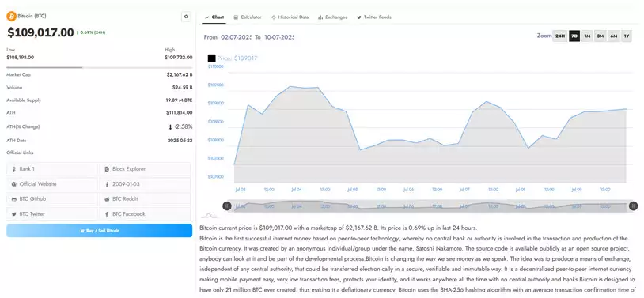644x298 pixels.
Task: Select the 1Y zoom range
Action: click(x=627, y=36)
